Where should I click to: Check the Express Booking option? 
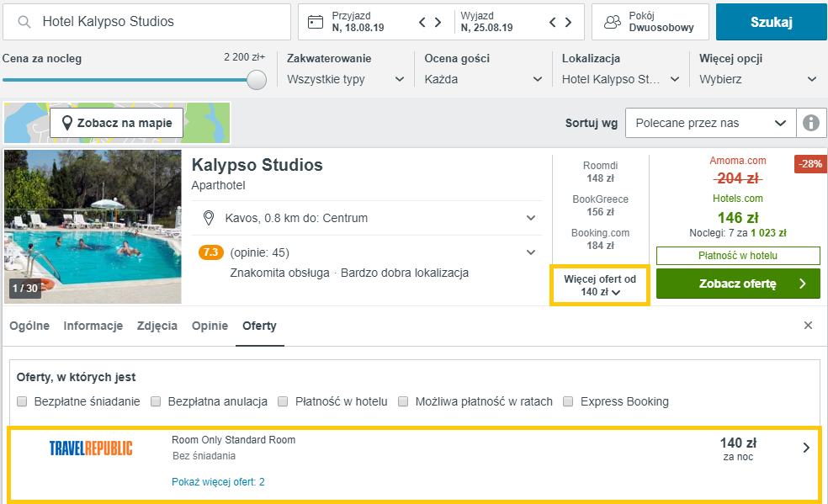568,401
